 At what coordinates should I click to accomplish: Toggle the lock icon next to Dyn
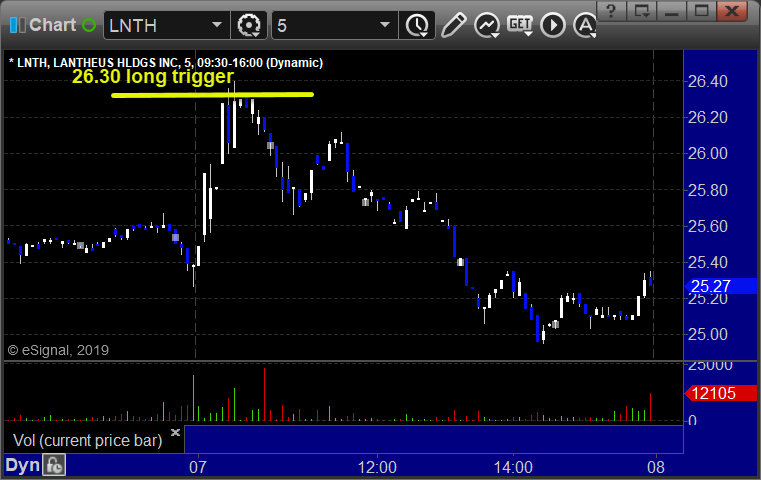tap(54, 465)
